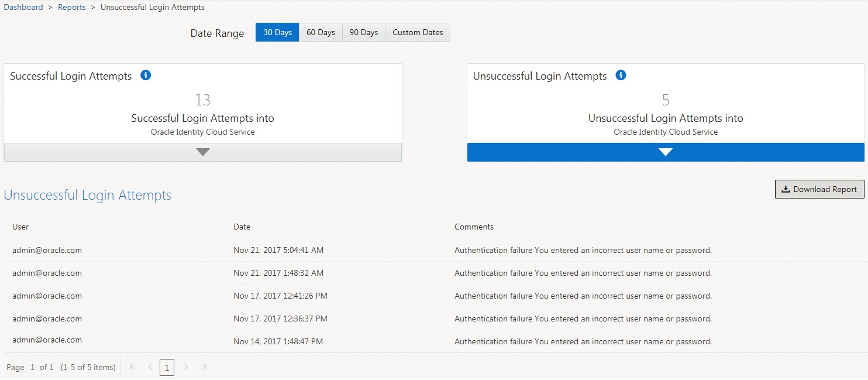Click the blue bar under the unsuccessful attempts count
The image size is (868, 380).
click(665, 152)
